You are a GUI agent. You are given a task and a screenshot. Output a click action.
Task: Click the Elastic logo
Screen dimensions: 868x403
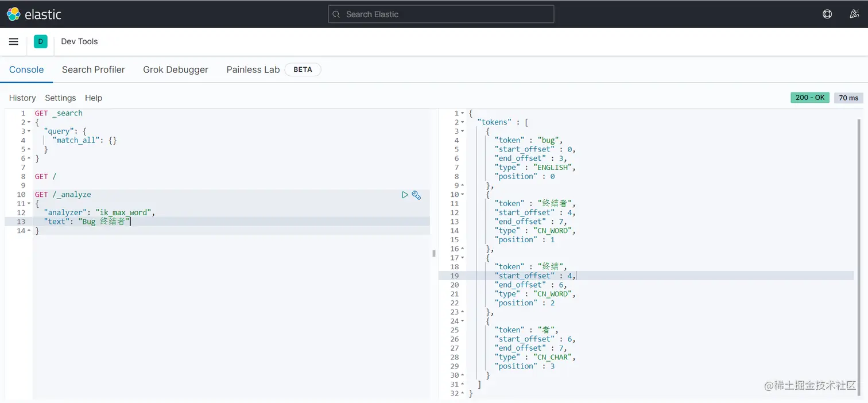coord(34,14)
